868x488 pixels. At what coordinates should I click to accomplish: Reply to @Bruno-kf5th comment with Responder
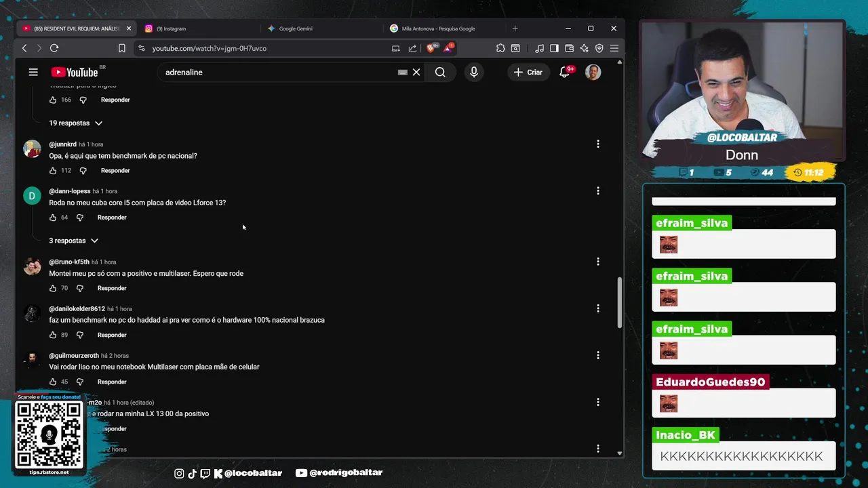tap(112, 288)
